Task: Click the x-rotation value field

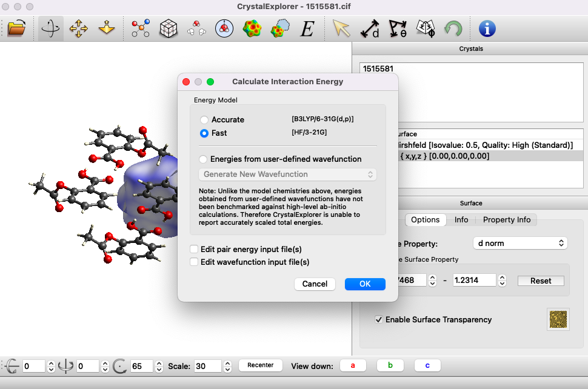Action: pyautogui.click(x=34, y=366)
